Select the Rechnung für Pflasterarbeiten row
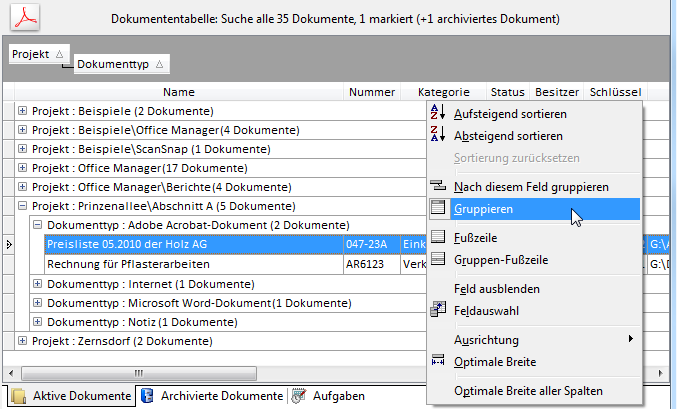The image size is (677, 409). pos(130,265)
